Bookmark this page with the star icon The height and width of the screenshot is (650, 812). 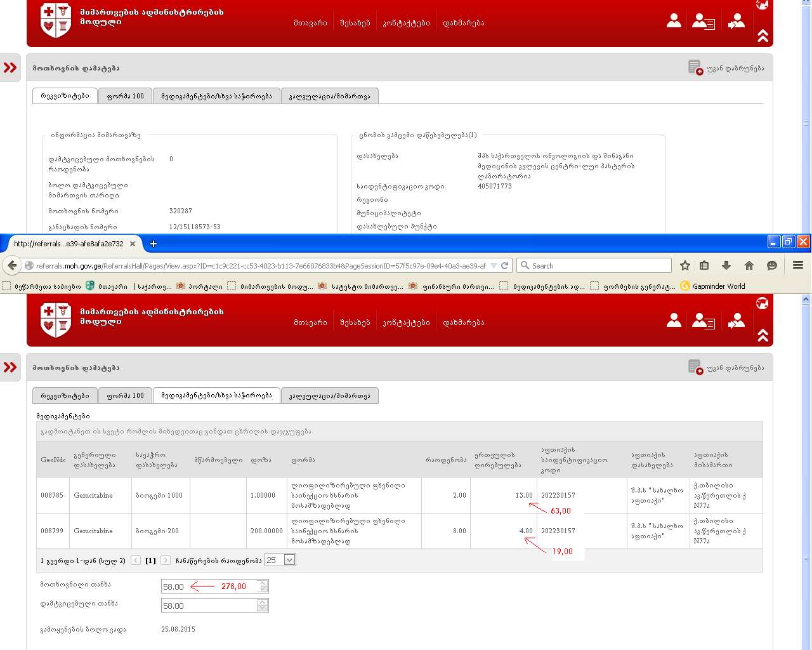[x=685, y=265]
